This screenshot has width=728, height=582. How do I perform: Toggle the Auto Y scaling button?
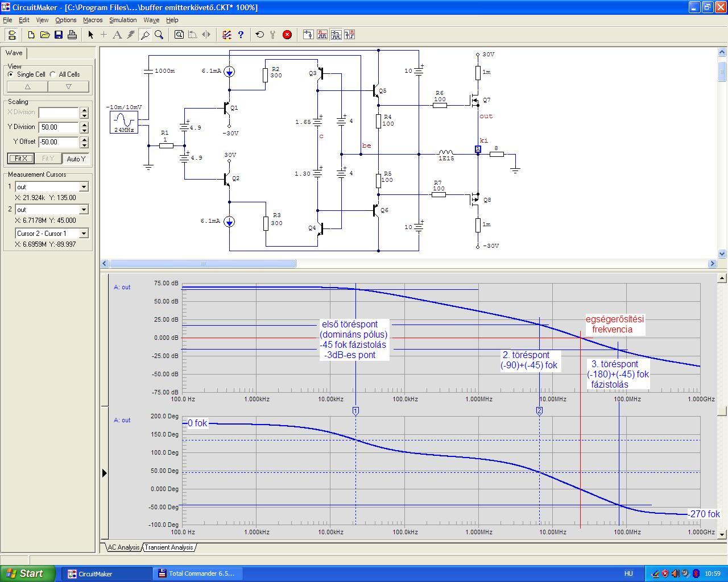pos(76,159)
